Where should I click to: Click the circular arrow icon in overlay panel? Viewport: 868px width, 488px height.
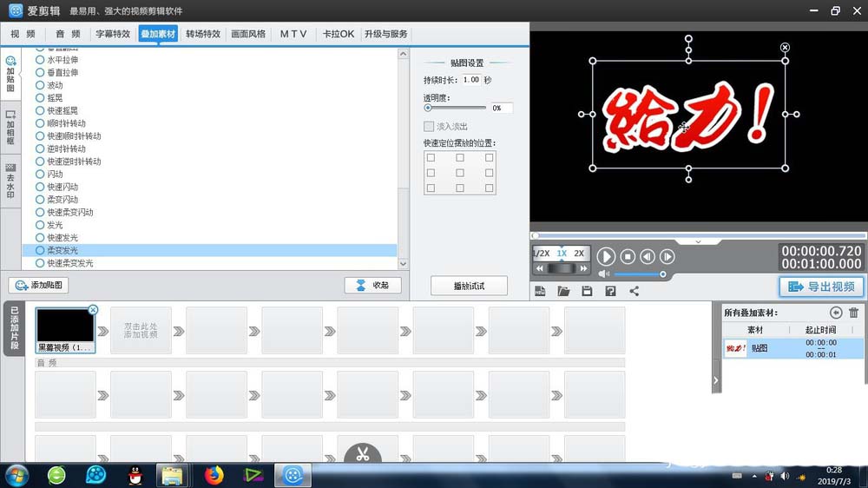coord(836,313)
